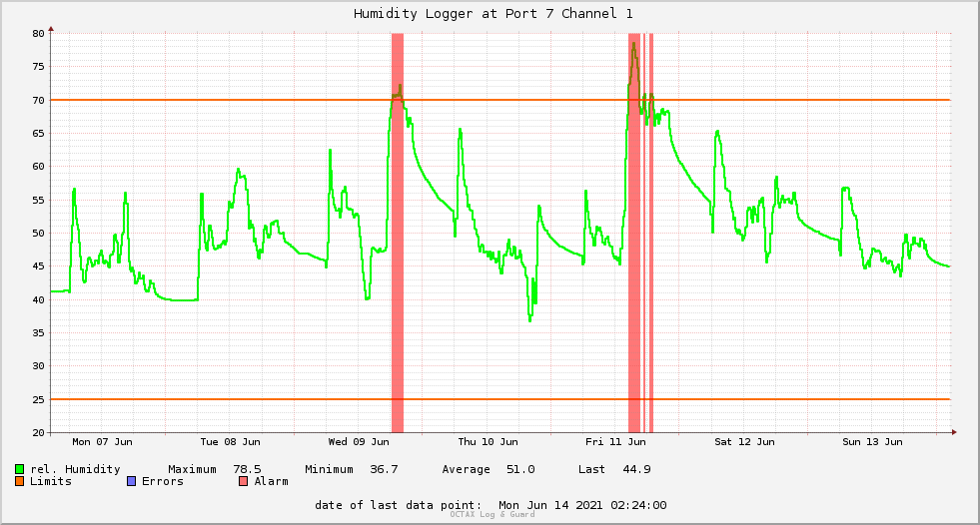Click the 'Minimum' statistic label
The image size is (980, 525).
(329, 469)
